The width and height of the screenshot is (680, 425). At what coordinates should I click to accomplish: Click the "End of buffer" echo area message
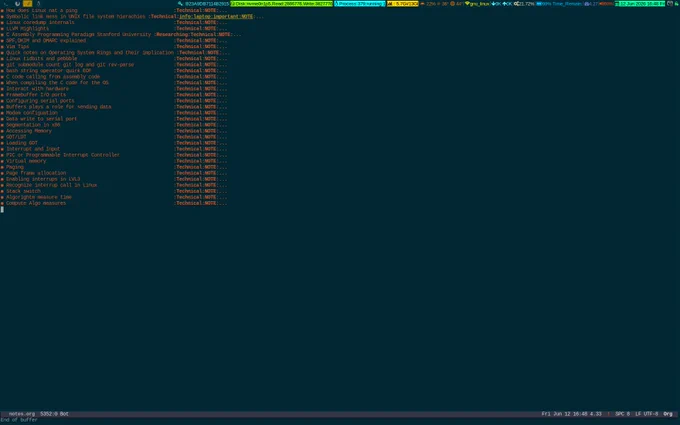[19, 420]
